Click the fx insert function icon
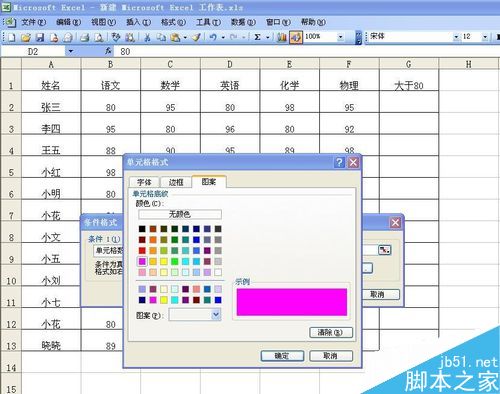The image size is (500, 394). click(x=108, y=51)
